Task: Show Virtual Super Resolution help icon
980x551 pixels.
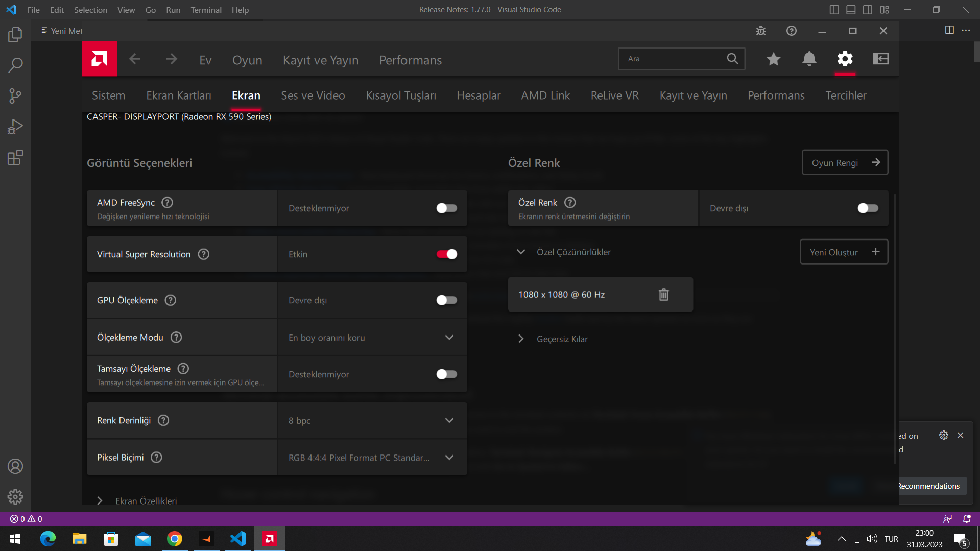Action: point(204,254)
